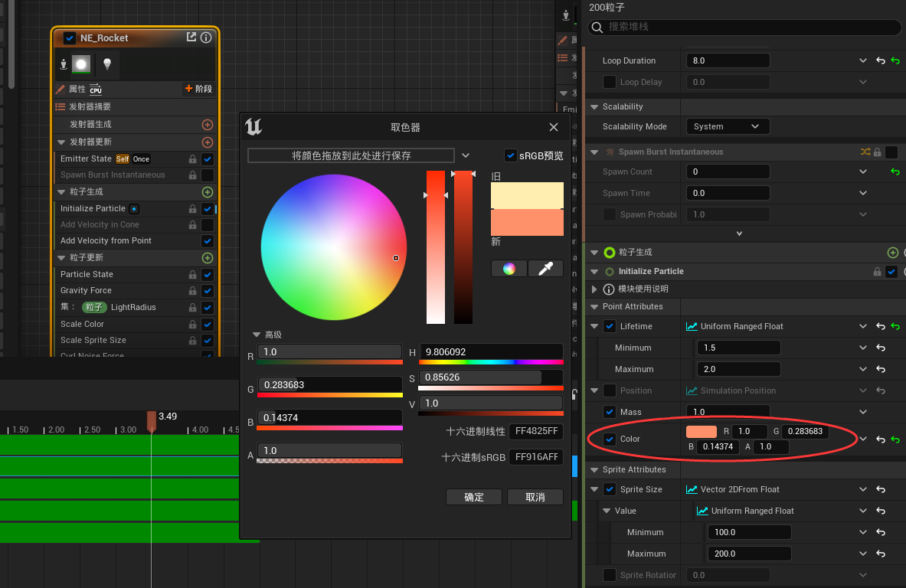This screenshot has height=588, width=906.
Task: Click the emitter properties figure icon
Action: [x=64, y=64]
